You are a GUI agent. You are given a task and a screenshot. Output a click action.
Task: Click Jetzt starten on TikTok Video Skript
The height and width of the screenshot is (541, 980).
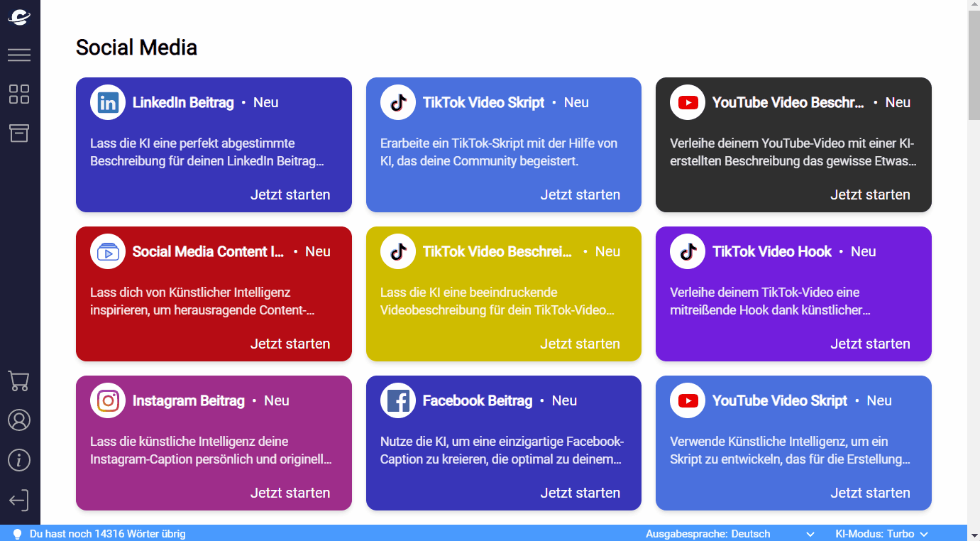tap(580, 195)
